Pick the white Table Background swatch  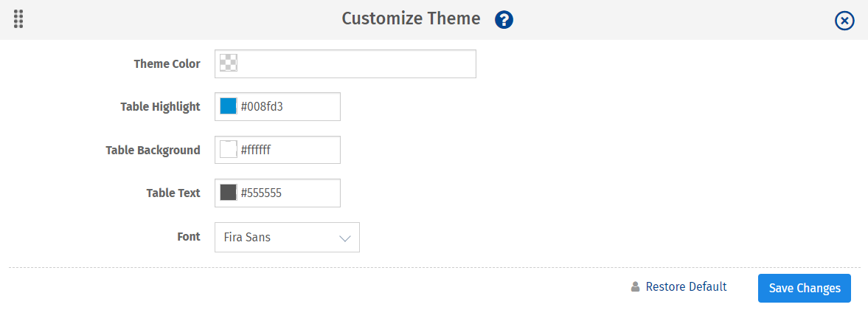[229, 150]
